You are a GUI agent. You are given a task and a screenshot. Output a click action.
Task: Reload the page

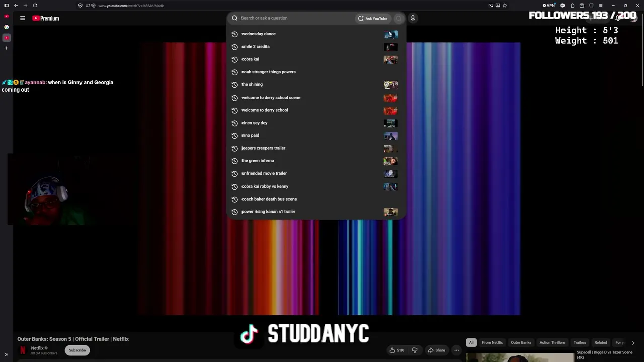coord(35,6)
